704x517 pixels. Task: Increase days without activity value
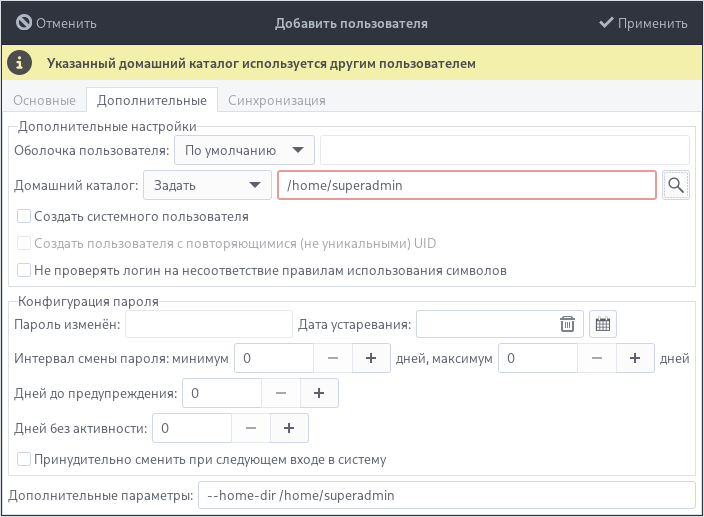tap(289, 428)
